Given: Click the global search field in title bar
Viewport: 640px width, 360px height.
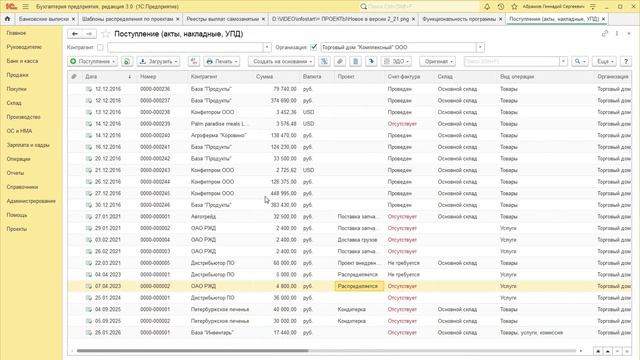Looking at the screenshot, I should (x=420, y=7).
